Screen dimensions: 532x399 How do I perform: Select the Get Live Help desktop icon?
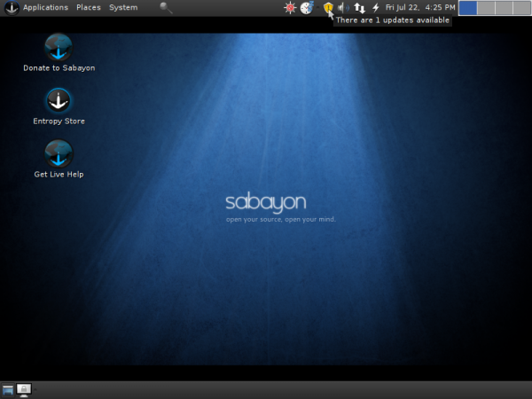click(59, 153)
